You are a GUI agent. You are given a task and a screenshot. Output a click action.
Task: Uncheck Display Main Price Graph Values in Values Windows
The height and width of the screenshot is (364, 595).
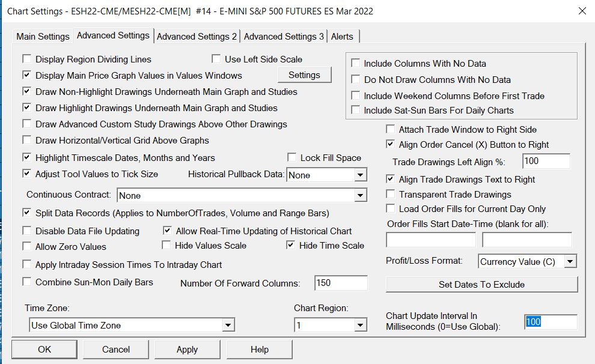pyautogui.click(x=27, y=75)
